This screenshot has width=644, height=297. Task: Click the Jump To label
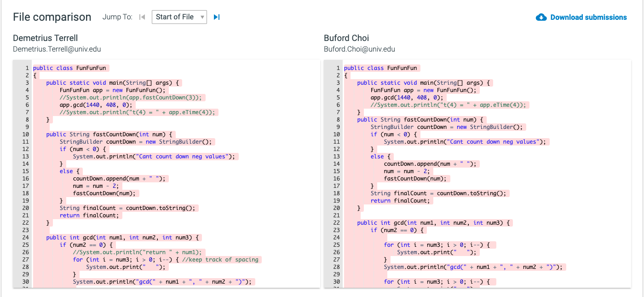coord(117,17)
